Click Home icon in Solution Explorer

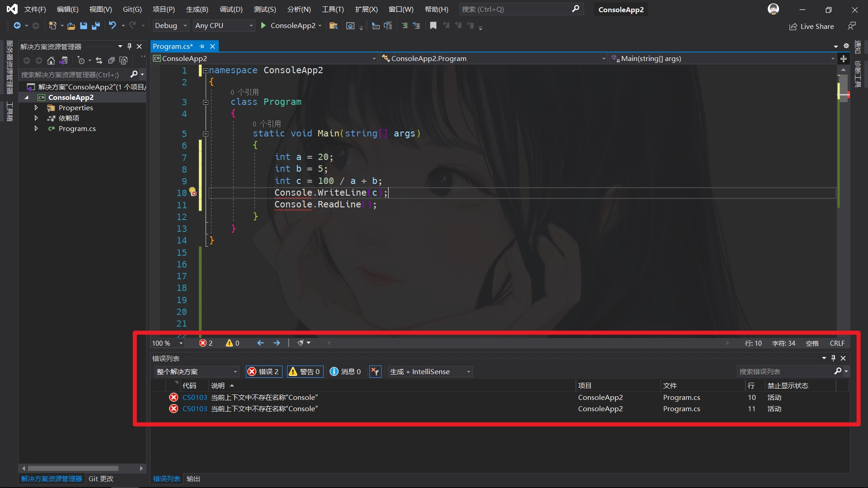(x=51, y=61)
